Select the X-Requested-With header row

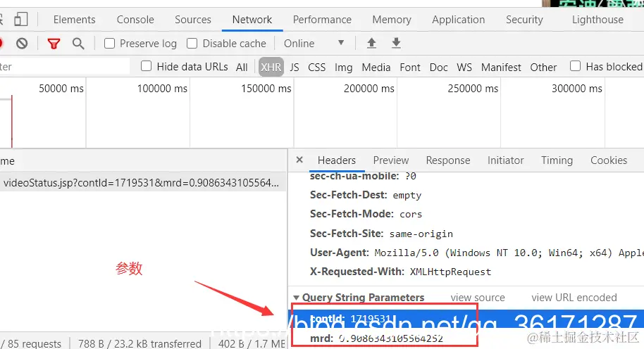[400, 272]
